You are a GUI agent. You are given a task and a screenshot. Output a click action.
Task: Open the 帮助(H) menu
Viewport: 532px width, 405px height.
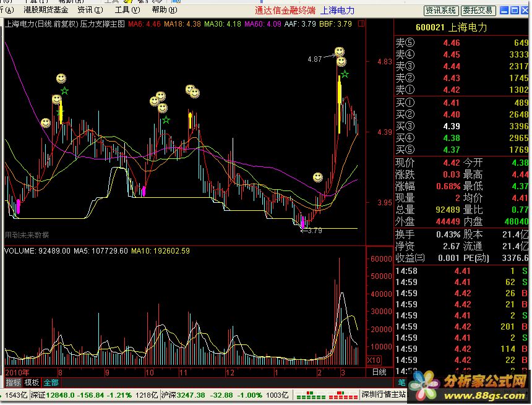(165, 10)
